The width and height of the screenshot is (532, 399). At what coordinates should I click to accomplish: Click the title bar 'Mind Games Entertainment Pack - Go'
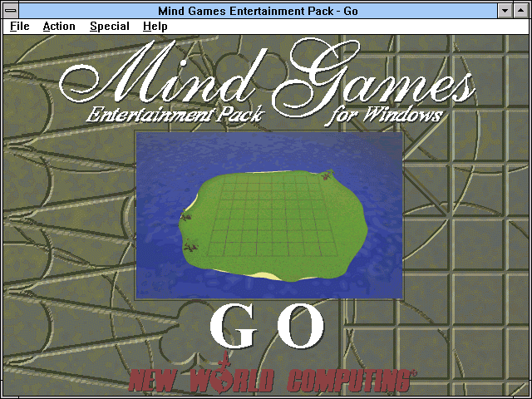pos(258,11)
